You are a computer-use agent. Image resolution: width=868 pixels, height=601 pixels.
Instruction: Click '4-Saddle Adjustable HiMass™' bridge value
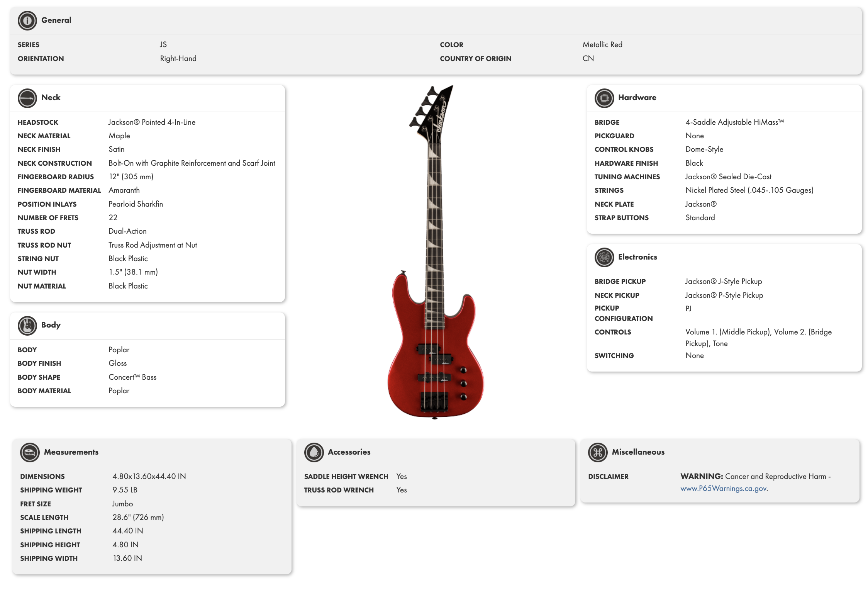(735, 122)
